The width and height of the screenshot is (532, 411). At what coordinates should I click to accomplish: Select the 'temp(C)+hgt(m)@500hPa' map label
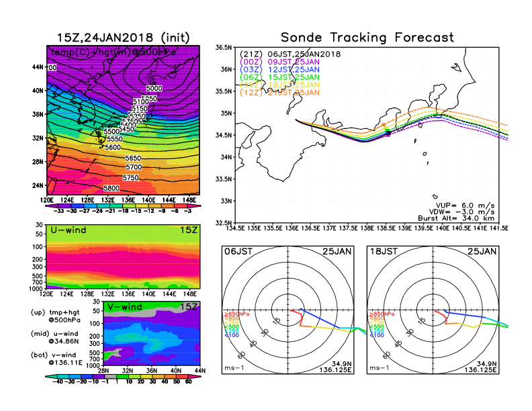[x=113, y=52]
